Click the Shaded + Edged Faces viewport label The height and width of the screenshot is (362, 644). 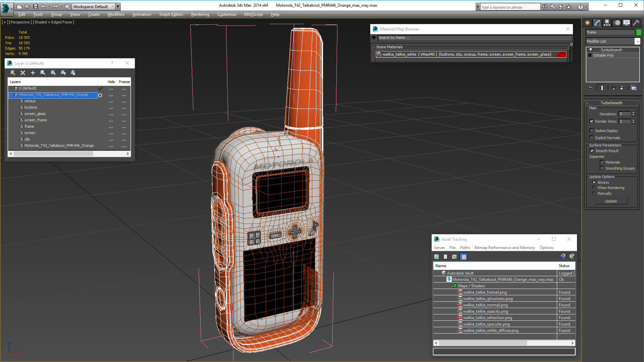coord(54,22)
